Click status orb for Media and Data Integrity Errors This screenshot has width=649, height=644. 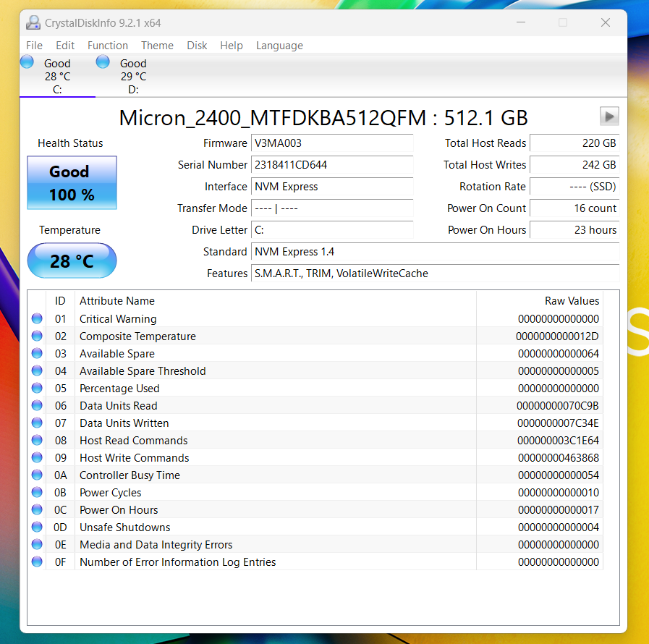(37, 544)
